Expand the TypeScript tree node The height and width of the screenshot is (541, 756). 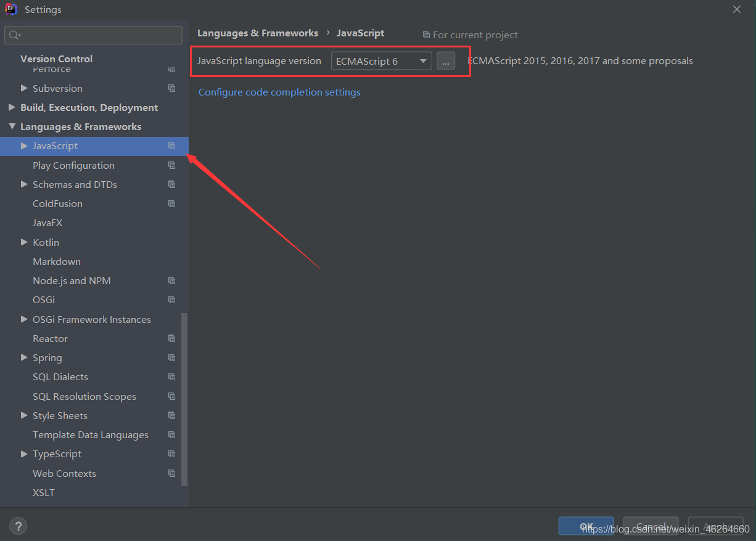pos(24,454)
